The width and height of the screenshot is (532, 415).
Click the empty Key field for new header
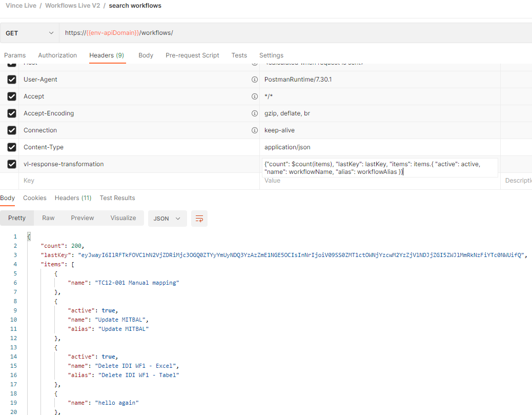click(x=138, y=181)
